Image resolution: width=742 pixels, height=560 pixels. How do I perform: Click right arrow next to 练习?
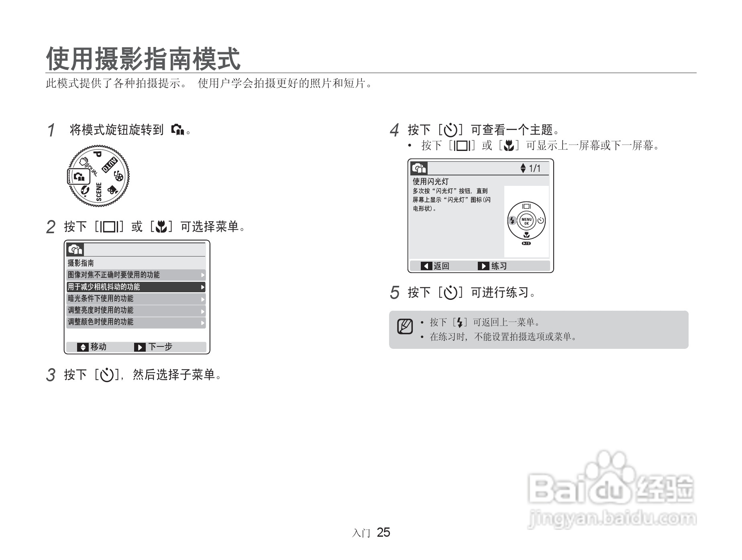483,266
